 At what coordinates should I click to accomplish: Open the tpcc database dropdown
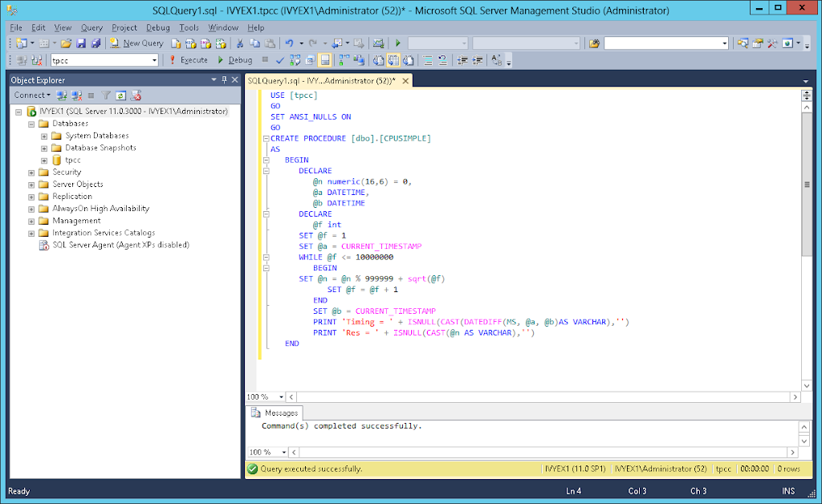pyautogui.click(x=154, y=60)
